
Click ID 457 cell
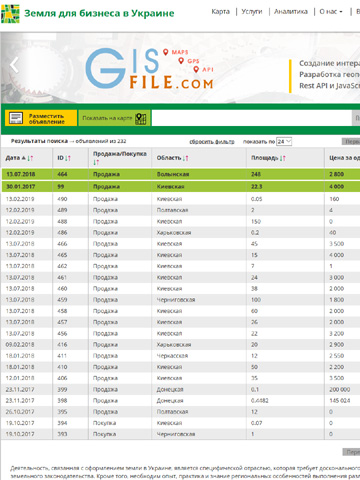62,322
